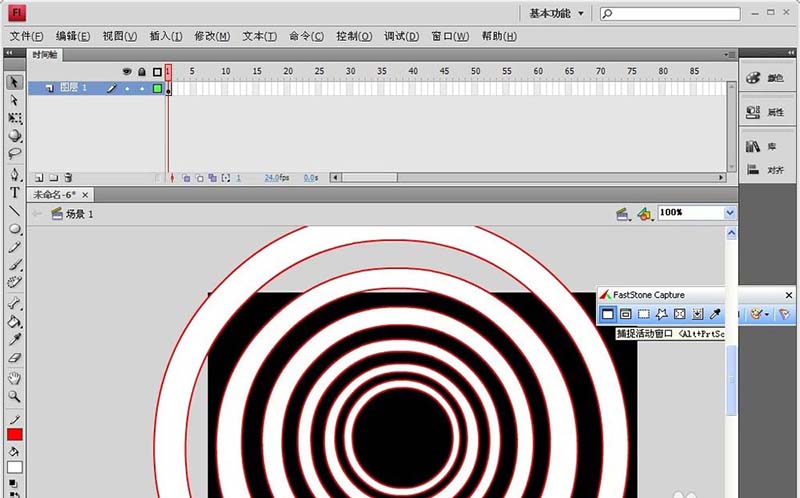
Task: Click the new layer icon
Action: tap(39, 178)
